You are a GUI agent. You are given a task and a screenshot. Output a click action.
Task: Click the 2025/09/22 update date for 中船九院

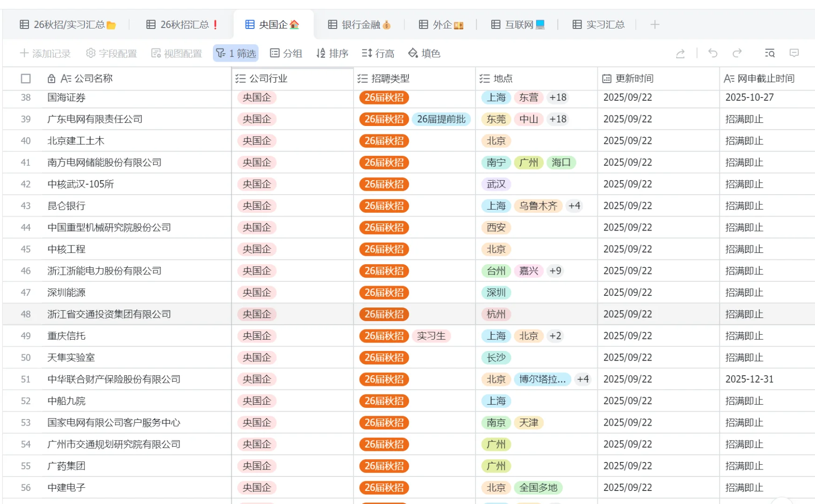627,401
